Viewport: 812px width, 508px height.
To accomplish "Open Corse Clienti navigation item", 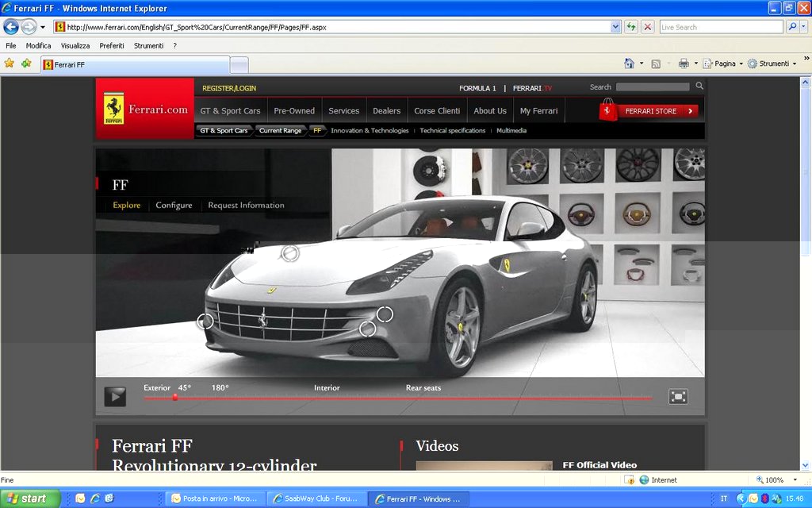I will point(437,110).
